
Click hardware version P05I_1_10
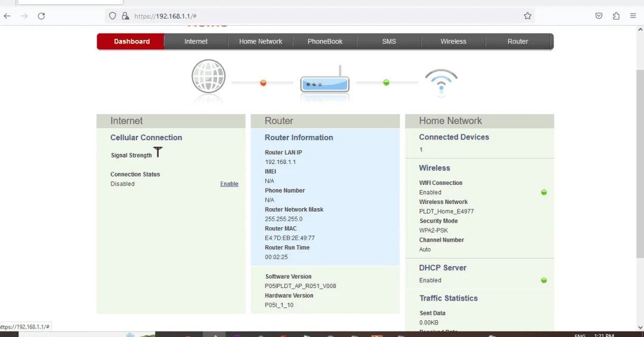(x=279, y=305)
